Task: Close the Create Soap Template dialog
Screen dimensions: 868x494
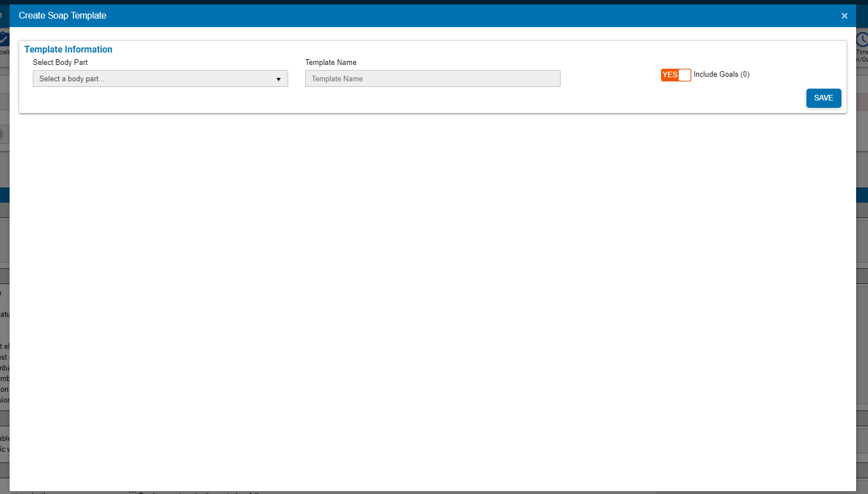Action: click(x=844, y=16)
